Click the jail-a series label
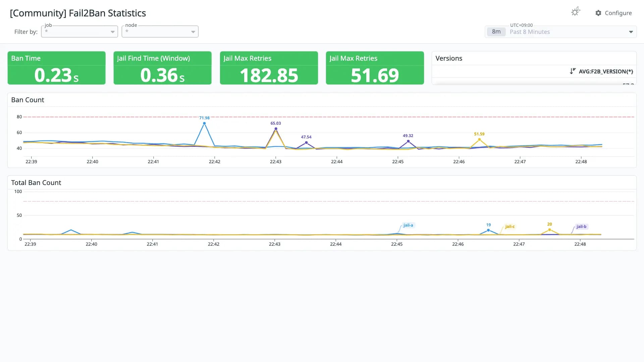644x362 pixels. pyautogui.click(x=408, y=225)
